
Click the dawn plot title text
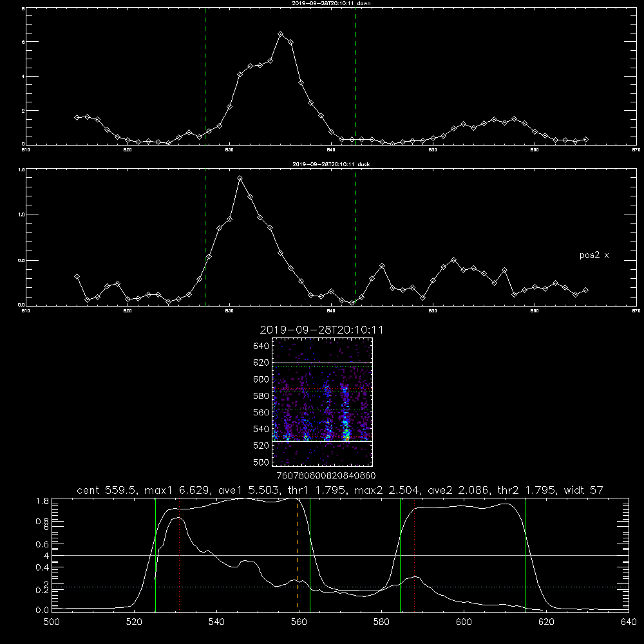pyautogui.click(x=331, y=3)
